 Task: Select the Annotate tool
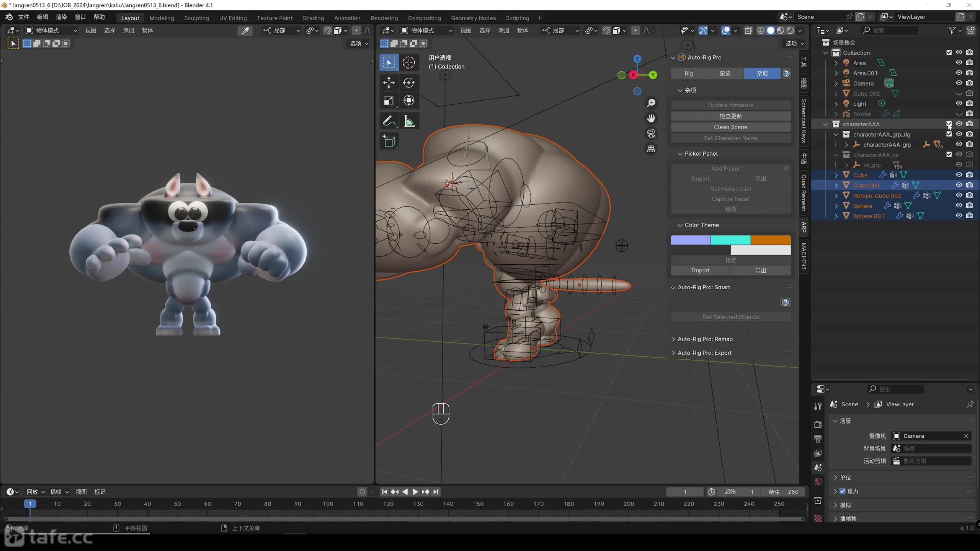coord(389,121)
